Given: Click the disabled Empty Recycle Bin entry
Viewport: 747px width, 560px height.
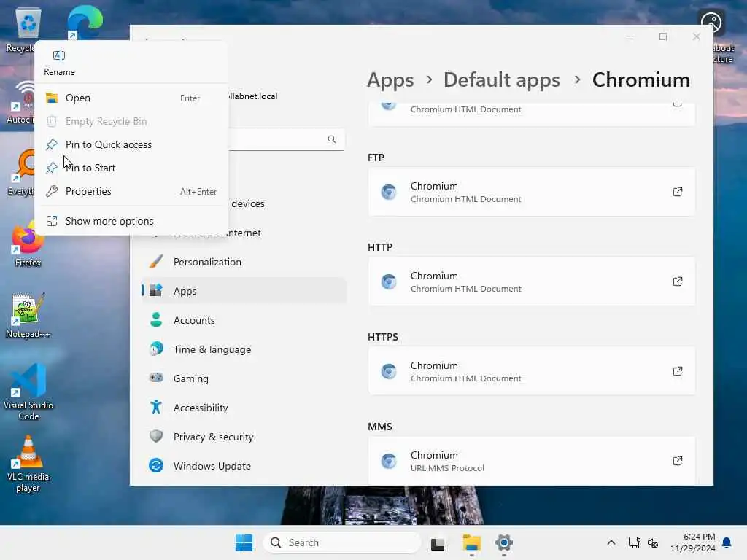Looking at the screenshot, I should [x=132, y=122].
